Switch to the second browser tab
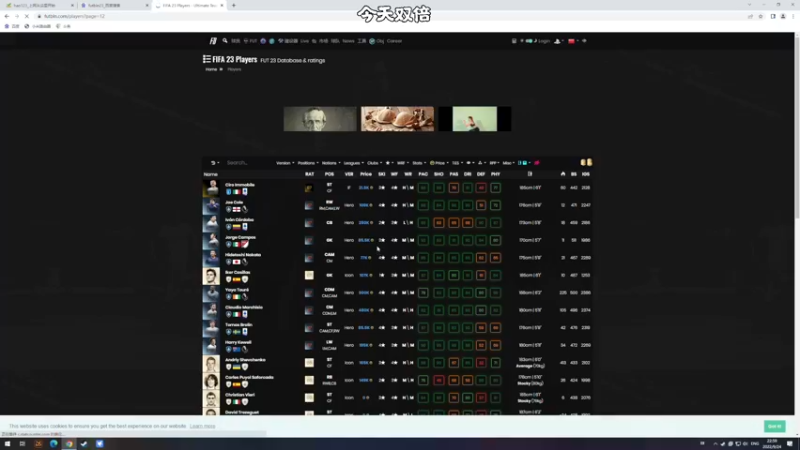Screen dimensions: 800x450 click(x=114, y=5)
